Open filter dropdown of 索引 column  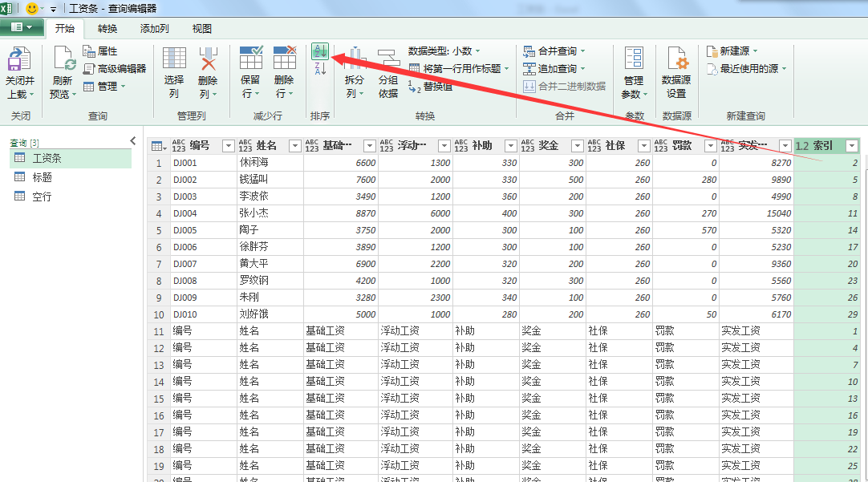click(x=852, y=146)
